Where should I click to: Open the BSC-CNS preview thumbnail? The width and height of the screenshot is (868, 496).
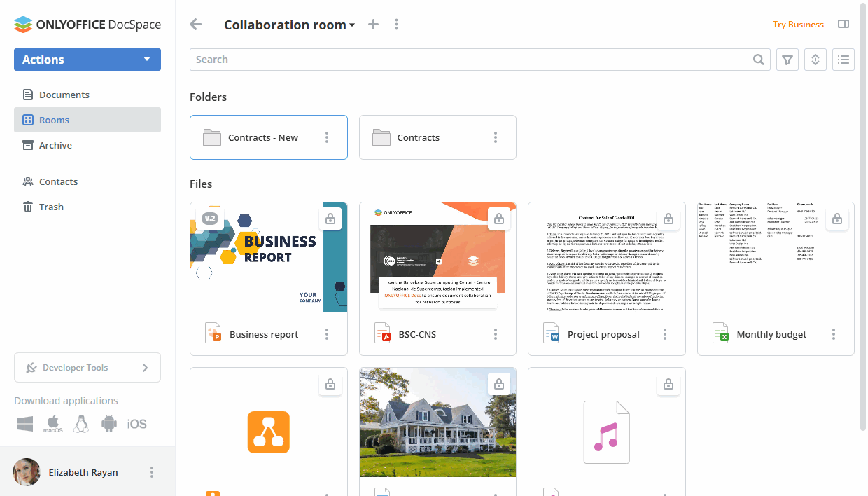pyautogui.click(x=437, y=257)
